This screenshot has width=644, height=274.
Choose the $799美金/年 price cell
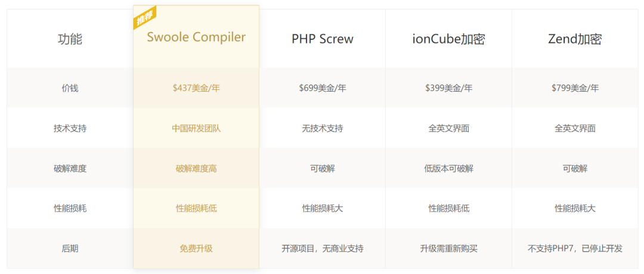[x=575, y=88]
